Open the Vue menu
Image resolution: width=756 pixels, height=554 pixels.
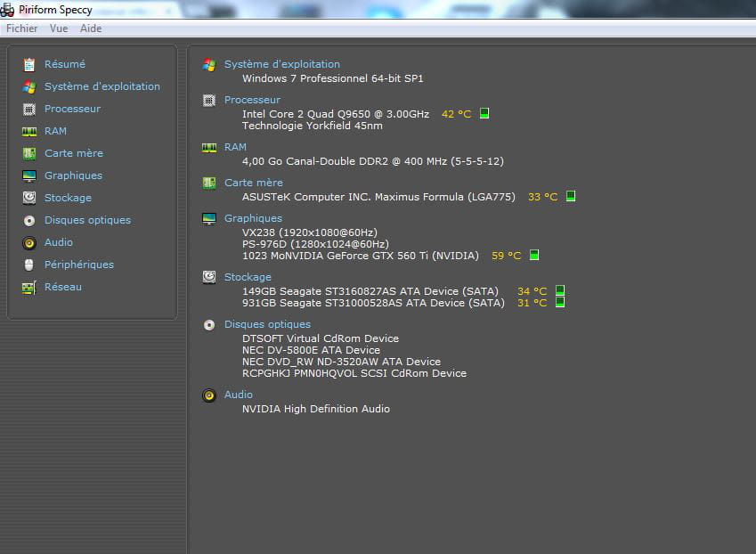(59, 29)
